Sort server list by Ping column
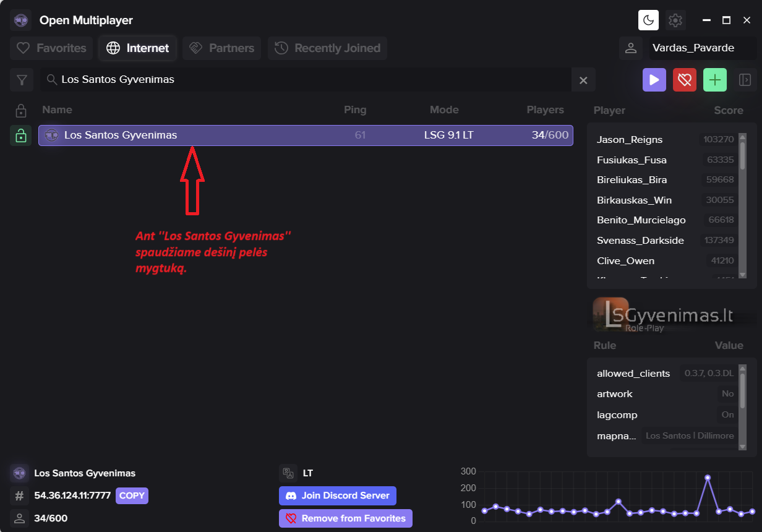The width and height of the screenshot is (762, 532). coord(355,110)
